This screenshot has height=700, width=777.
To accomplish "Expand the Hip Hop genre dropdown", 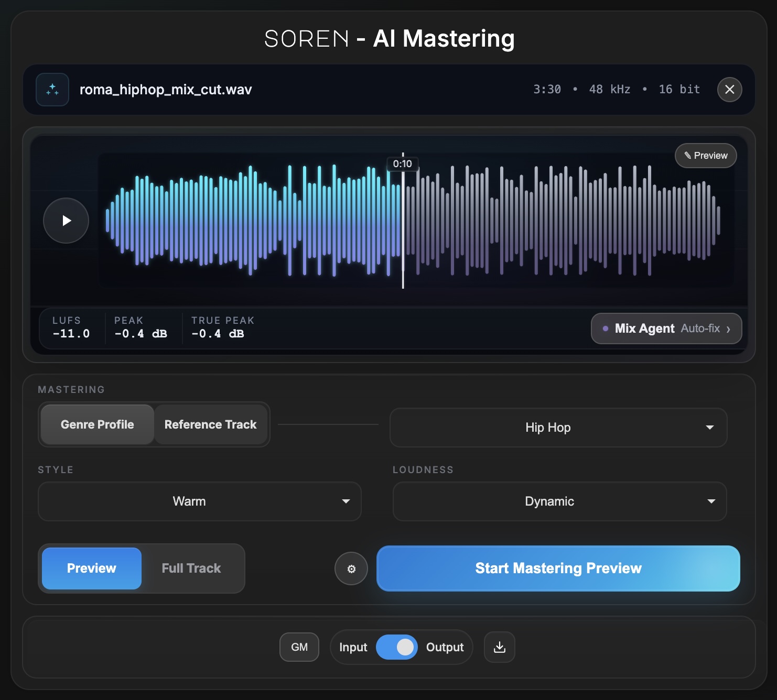I will pos(558,428).
